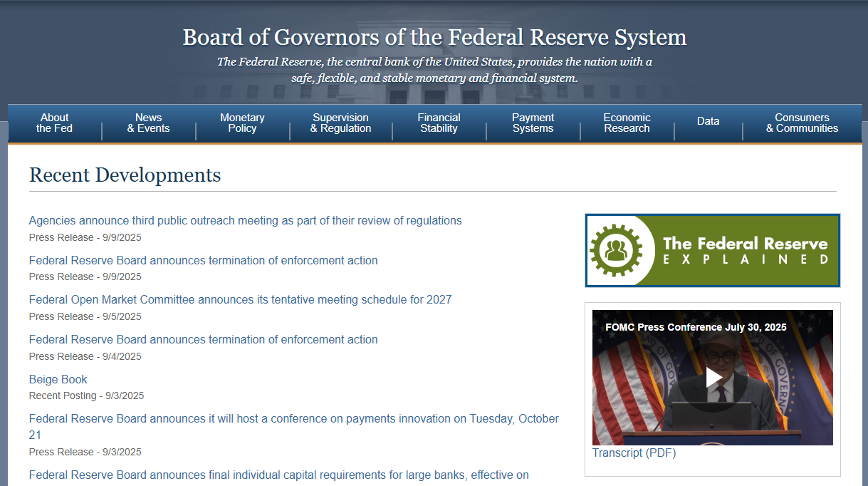Open the FOMC tentative meeting schedule for 2027 link
The width and height of the screenshot is (868, 486).
241,300
